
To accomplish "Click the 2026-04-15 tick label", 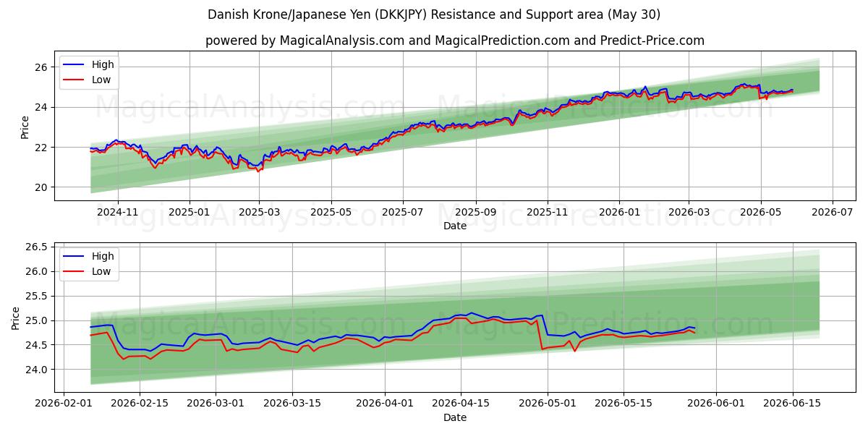I will click(460, 404).
